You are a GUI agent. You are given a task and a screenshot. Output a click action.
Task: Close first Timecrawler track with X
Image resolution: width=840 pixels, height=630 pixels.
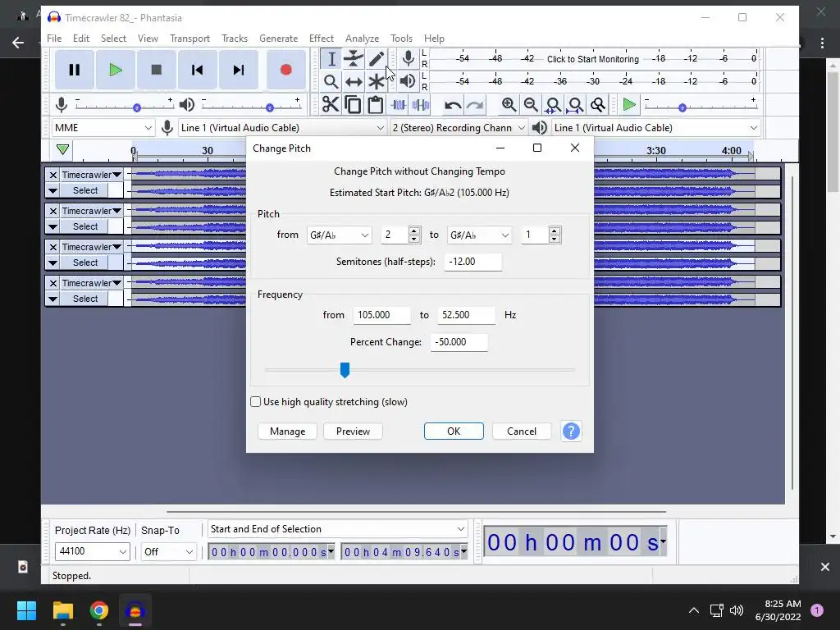point(52,175)
